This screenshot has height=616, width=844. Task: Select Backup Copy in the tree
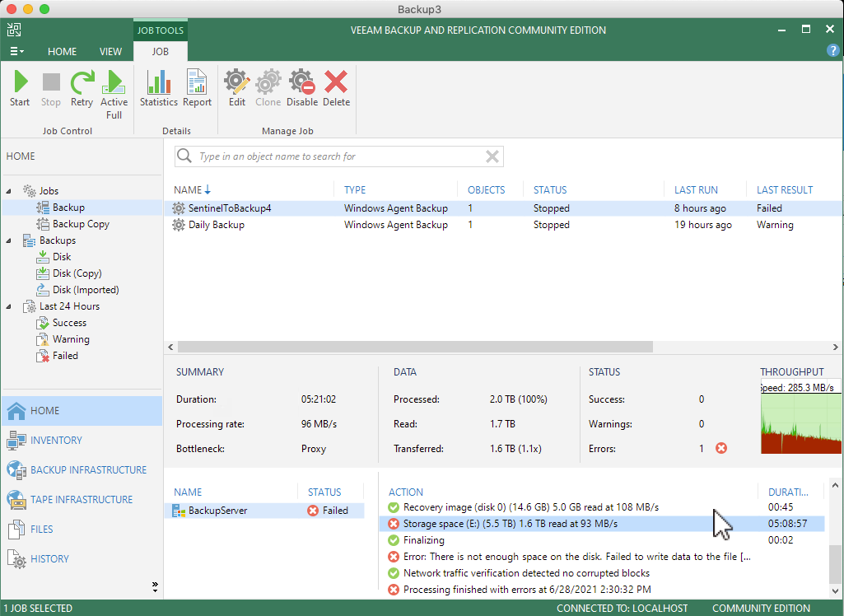click(x=81, y=224)
